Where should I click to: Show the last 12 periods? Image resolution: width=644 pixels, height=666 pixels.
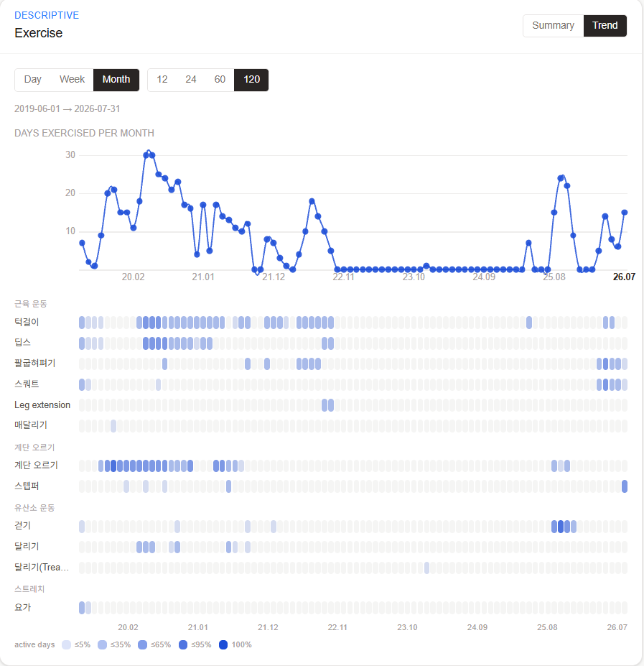point(162,80)
